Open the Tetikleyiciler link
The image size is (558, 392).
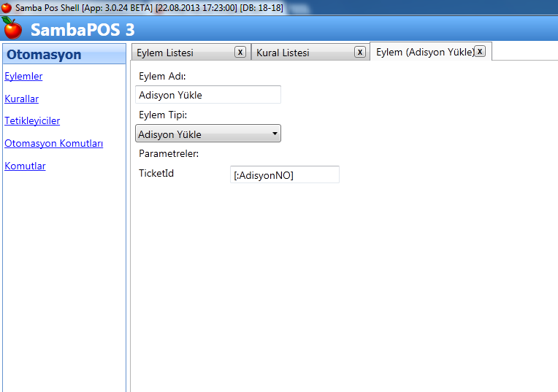(x=32, y=120)
